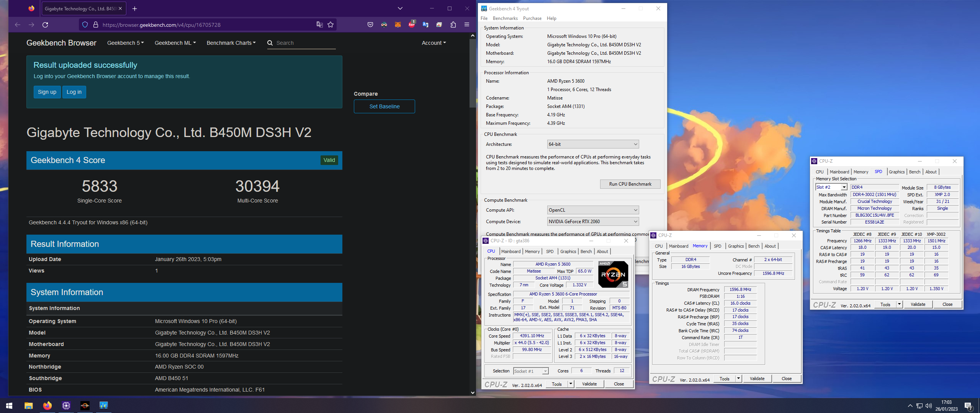The width and height of the screenshot is (980, 413).
Task: Expand the Benchmark Charts dropdown
Action: (231, 43)
